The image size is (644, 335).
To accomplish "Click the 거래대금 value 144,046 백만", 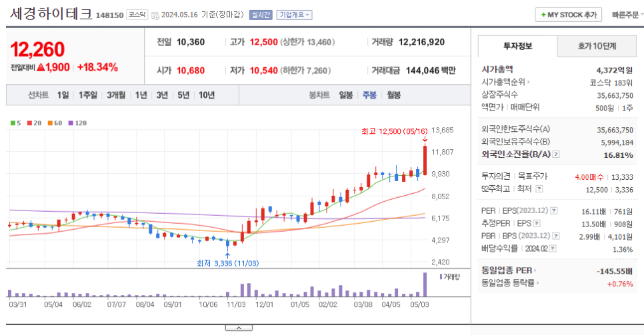I will coord(431,71).
